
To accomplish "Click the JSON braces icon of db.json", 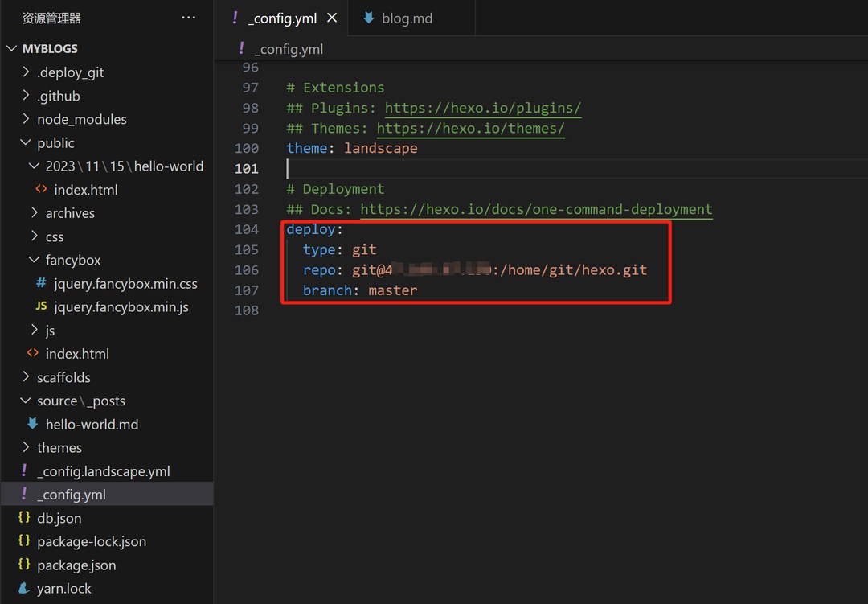I will click(24, 518).
